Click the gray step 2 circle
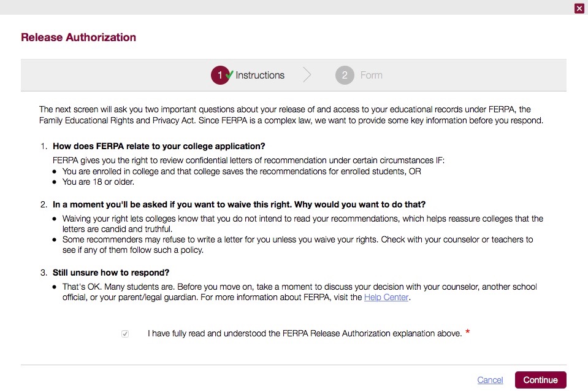The width and height of the screenshot is (588, 391). (x=345, y=75)
